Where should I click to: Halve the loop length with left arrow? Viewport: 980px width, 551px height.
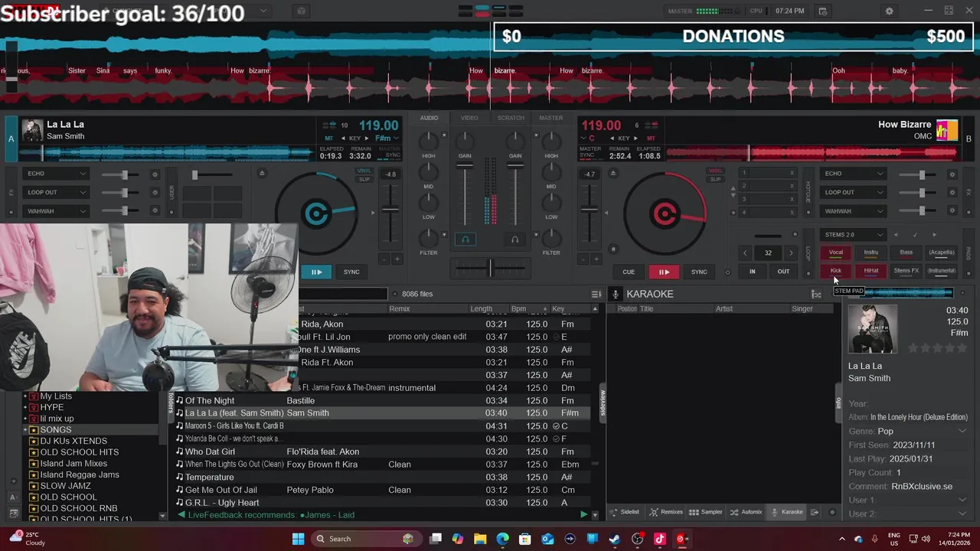(x=745, y=253)
